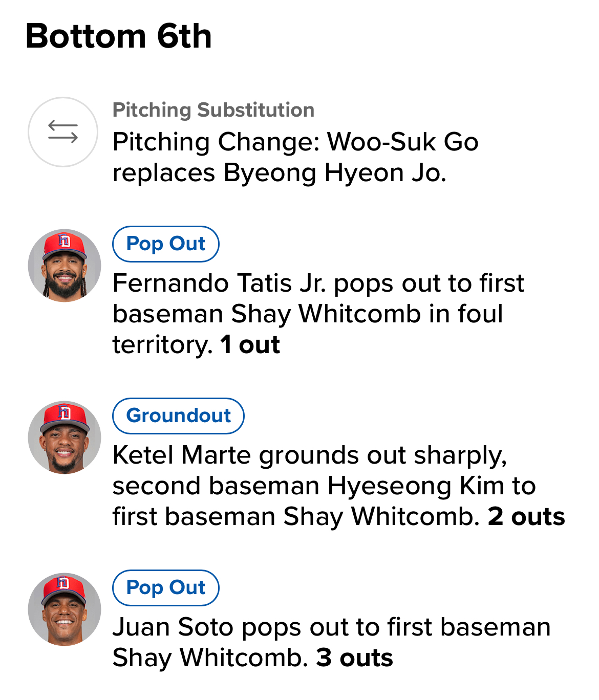Tap the bold "1 out" count
This screenshot has height=700, width=599.
click(x=250, y=345)
